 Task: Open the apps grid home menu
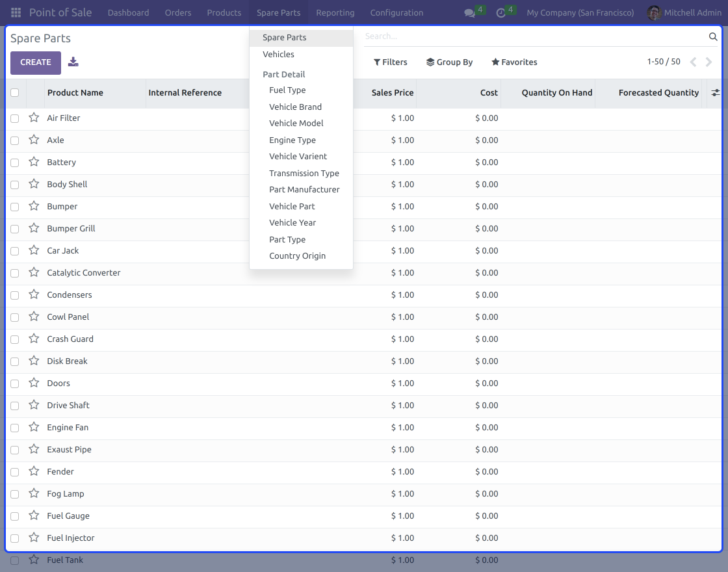(x=16, y=12)
